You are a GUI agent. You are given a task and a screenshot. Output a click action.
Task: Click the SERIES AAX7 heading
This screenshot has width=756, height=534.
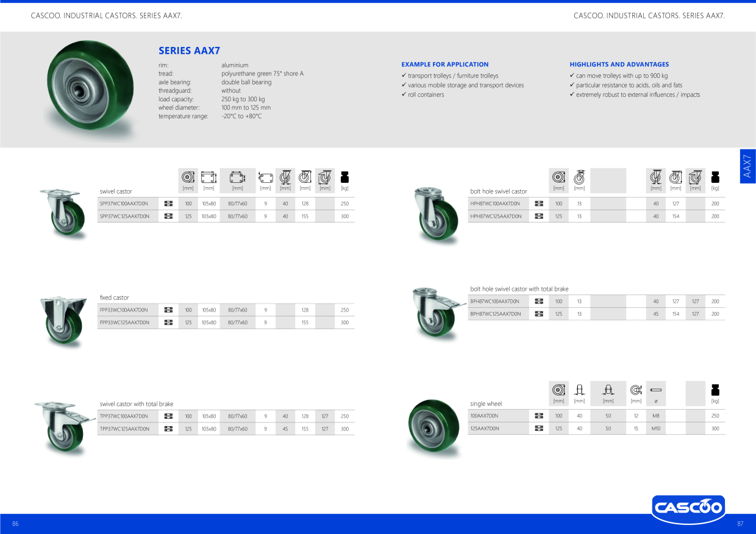click(189, 51)
